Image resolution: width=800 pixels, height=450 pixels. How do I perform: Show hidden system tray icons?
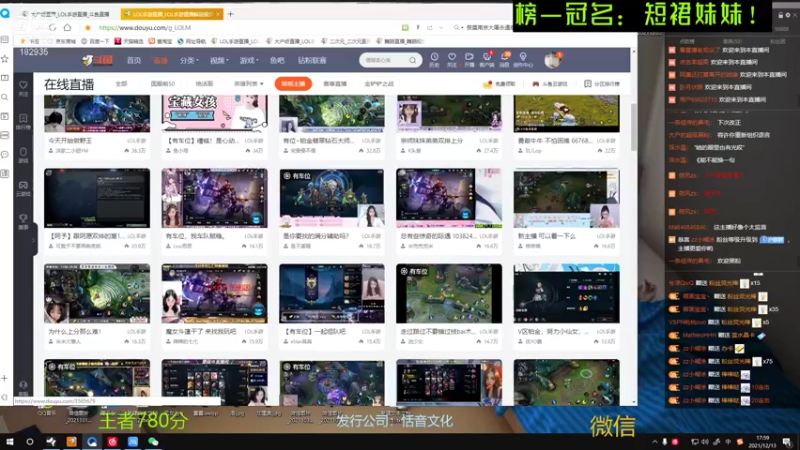tap(655, 442)
